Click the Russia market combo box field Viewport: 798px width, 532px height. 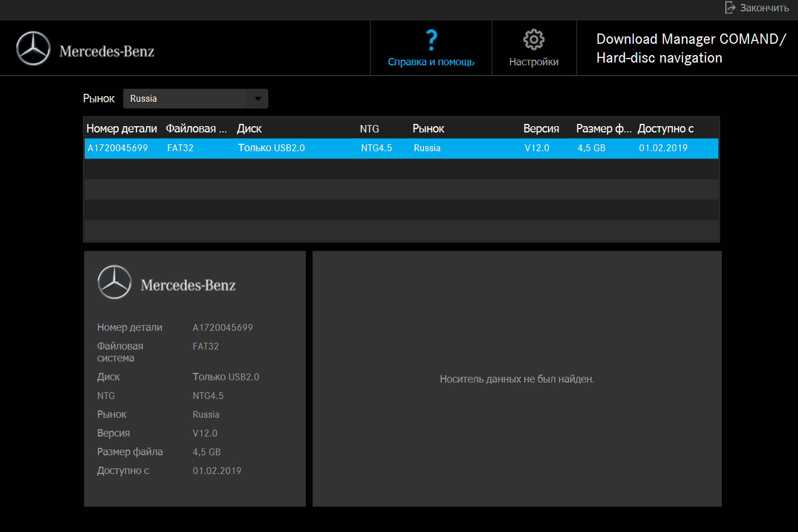click(196, 99)
